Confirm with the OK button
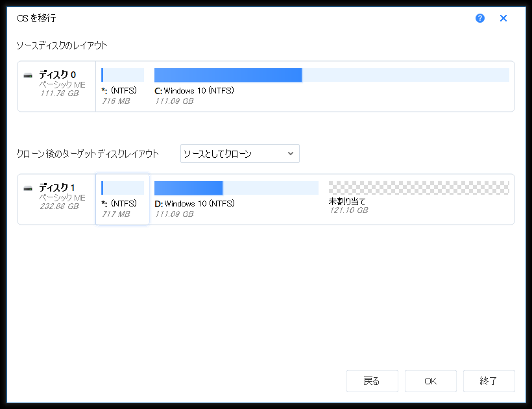532x409 pixels. click(430, 381)
